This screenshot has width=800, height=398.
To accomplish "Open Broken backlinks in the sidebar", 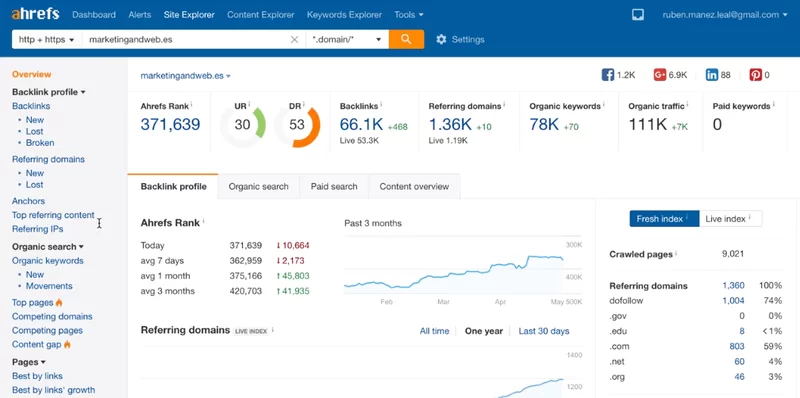I will (40, 143).
